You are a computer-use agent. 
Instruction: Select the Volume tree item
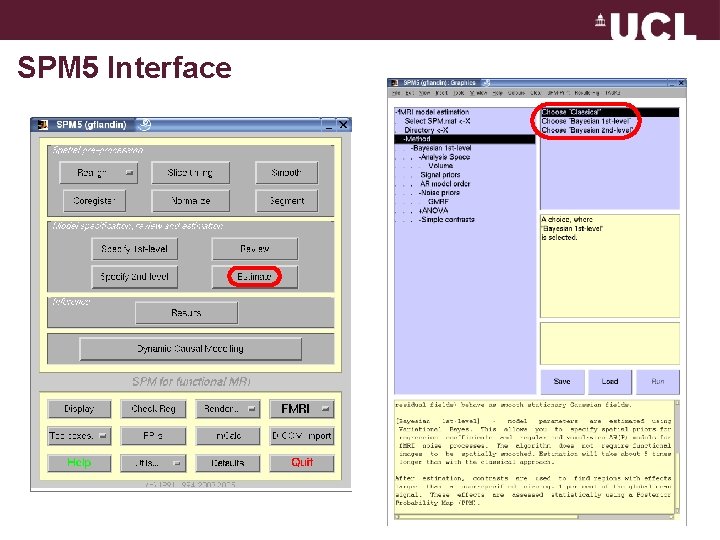pos(441,166)
